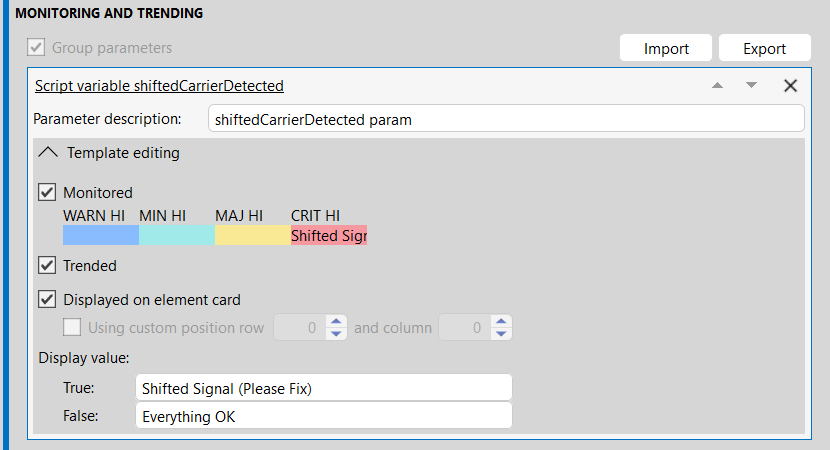Disable the Trended checkbox

coord(47,266)
